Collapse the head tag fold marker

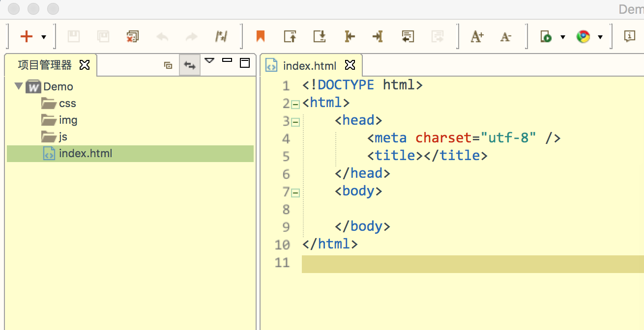pyautogui.click(x=295, y=122)
